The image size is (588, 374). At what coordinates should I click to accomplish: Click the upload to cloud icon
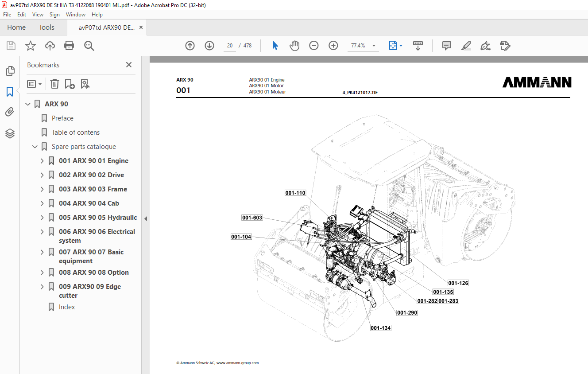click(x=50, y=46)
